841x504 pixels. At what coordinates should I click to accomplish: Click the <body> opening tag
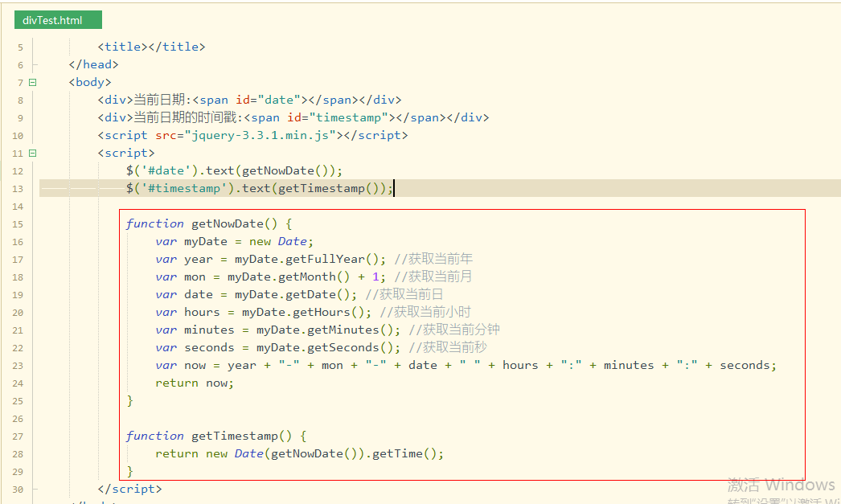point(90,82)
